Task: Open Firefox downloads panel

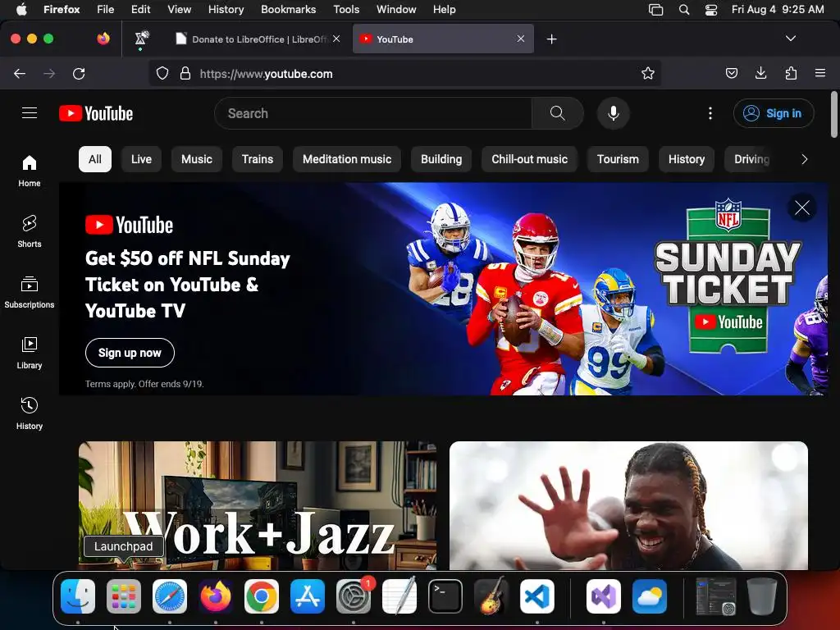Action: point(760,73)
